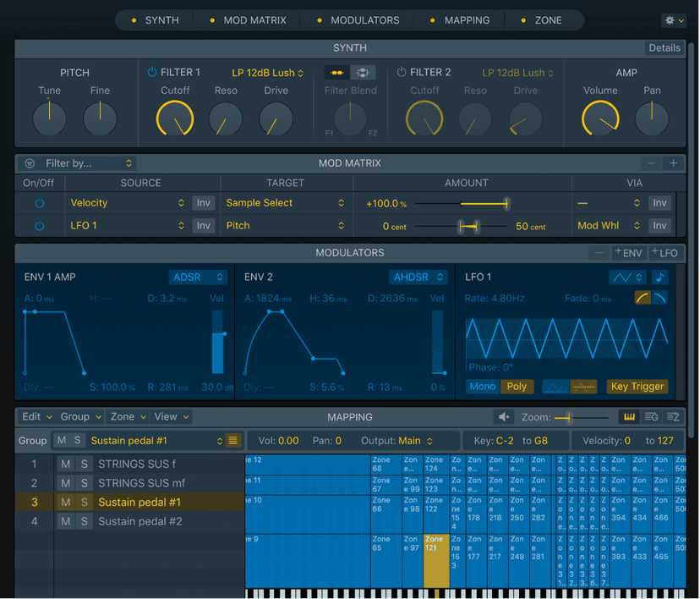
Task: Add mod matrix routing with plus button
Action: (673, 163)
